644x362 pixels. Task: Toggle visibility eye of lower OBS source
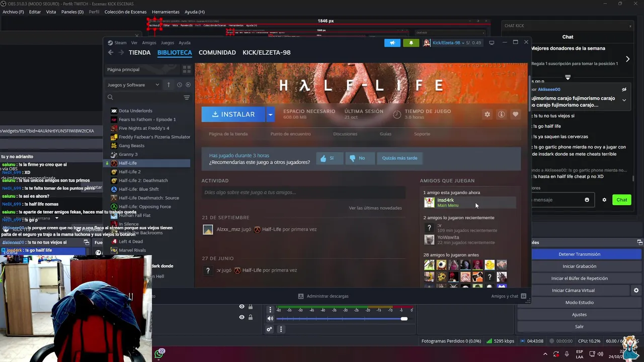pyautogui.click(x=242, y=317)
